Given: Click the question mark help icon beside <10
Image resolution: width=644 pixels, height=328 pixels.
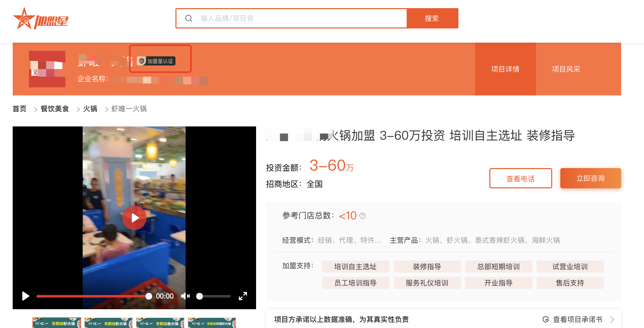Looking at the screenshot, I should (x=363, y=216).
